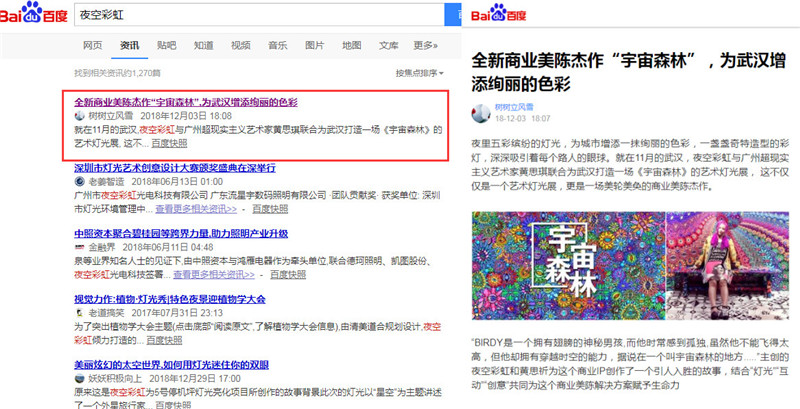Click the article author's round avatar
This screenshot has height=409, width=800.
click(481, 113)
